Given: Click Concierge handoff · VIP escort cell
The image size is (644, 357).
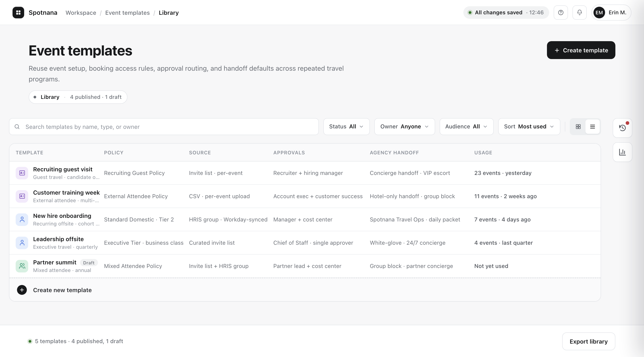Looking at the screenshot, I should click(x=410, y=173).
